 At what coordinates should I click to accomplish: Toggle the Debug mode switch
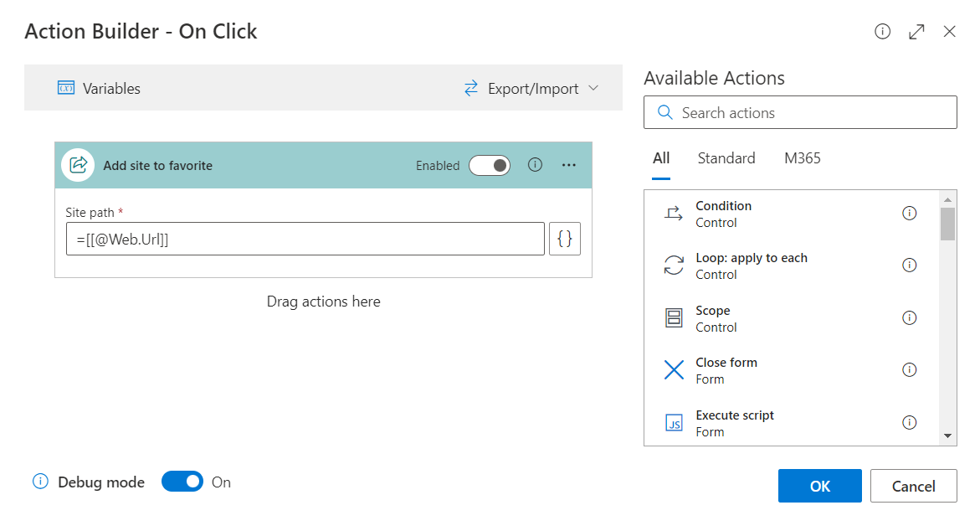(x=182, y=482)
